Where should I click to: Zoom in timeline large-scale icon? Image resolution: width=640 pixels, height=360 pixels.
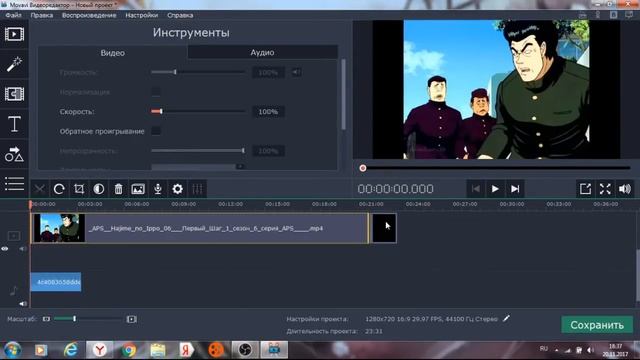[x=131, y=319]
